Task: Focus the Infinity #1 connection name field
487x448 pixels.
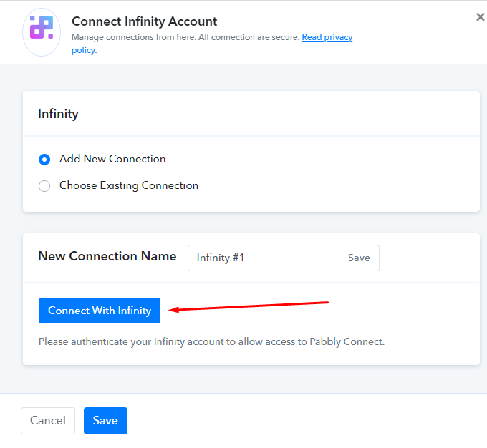Action: tap(264, 258)
